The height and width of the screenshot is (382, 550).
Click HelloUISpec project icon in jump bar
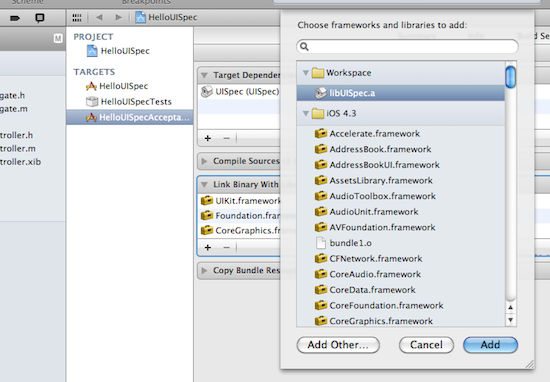[x=140, y=17]
